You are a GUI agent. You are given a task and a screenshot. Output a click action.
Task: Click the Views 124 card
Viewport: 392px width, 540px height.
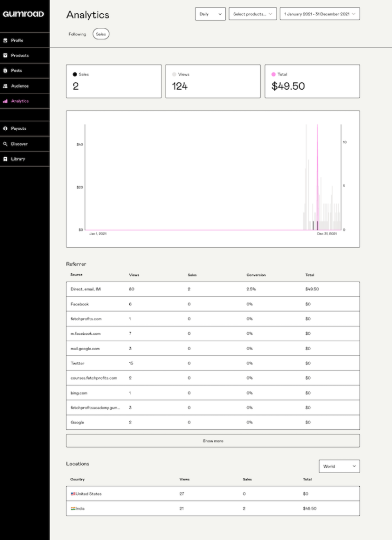(213, 81)
